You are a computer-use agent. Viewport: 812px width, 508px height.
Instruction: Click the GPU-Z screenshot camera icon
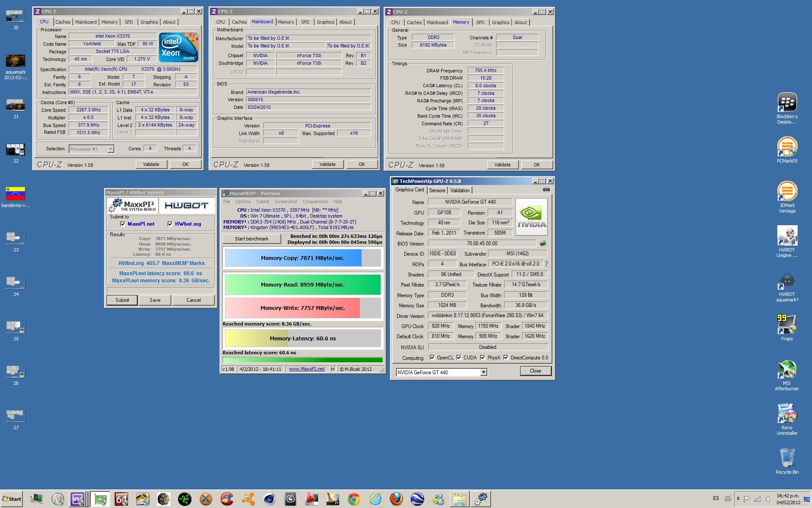pyautogui.click(x=546, y=190)
